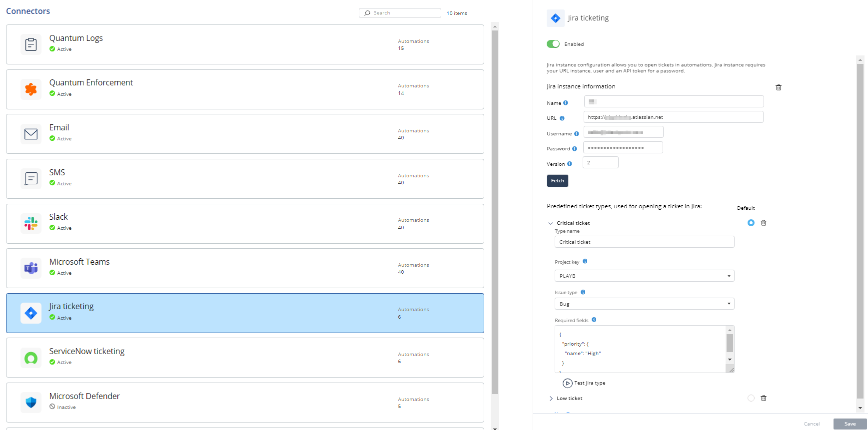
Task: Click the Jira URL input field
Action: point(674,117)
